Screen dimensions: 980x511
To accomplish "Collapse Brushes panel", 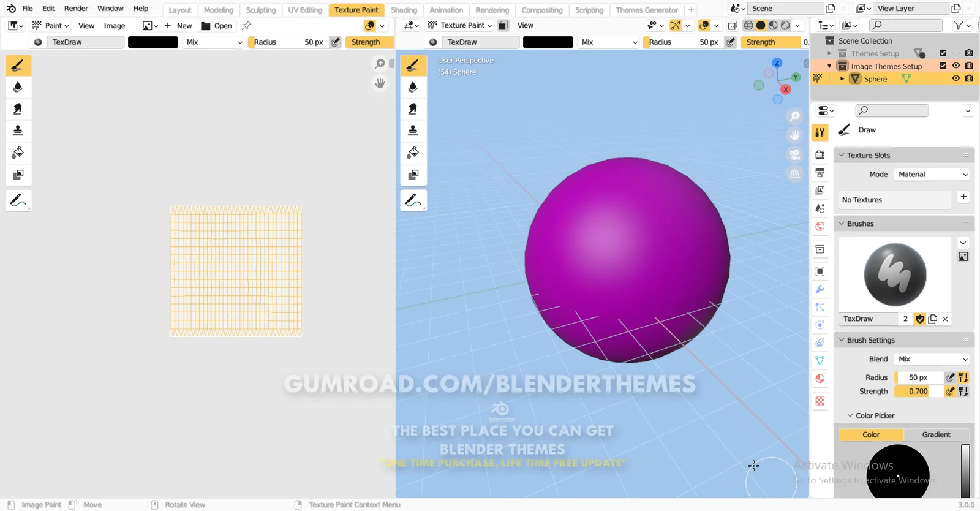I will click(x=842, y=224).
